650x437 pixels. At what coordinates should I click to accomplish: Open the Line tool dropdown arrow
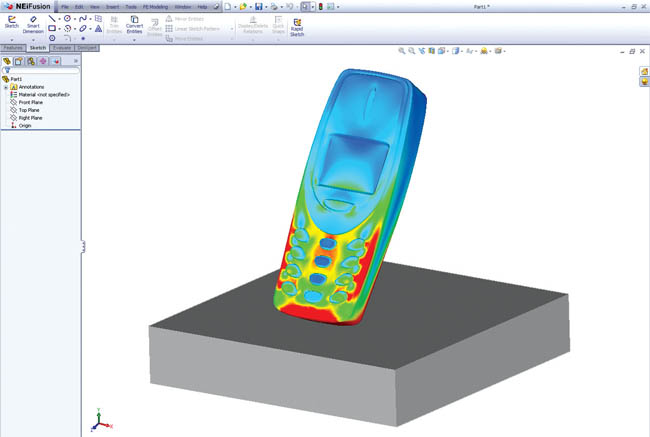(59, 19)
